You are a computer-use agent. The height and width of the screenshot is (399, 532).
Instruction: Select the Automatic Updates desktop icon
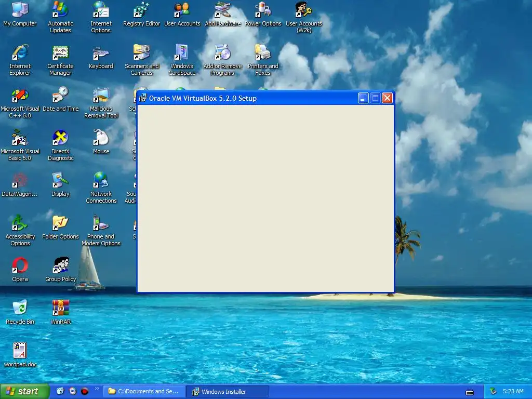pos(60,17)
